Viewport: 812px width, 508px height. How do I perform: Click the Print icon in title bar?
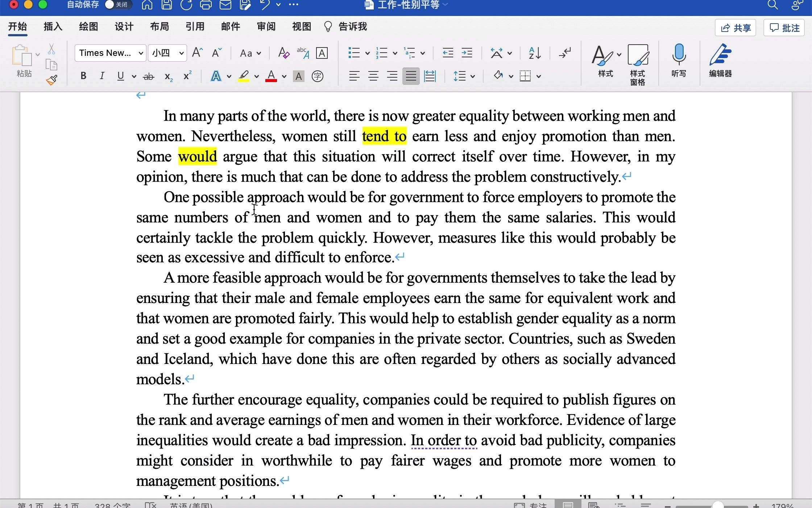pyautogui.click(x=206, y=5)
